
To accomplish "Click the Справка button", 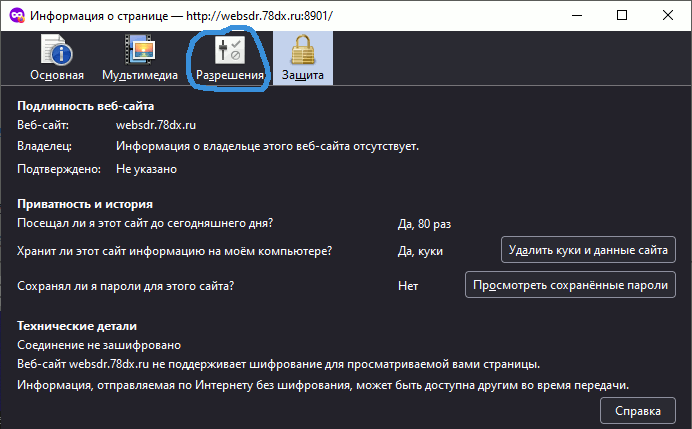I will (x=637, y=411).
